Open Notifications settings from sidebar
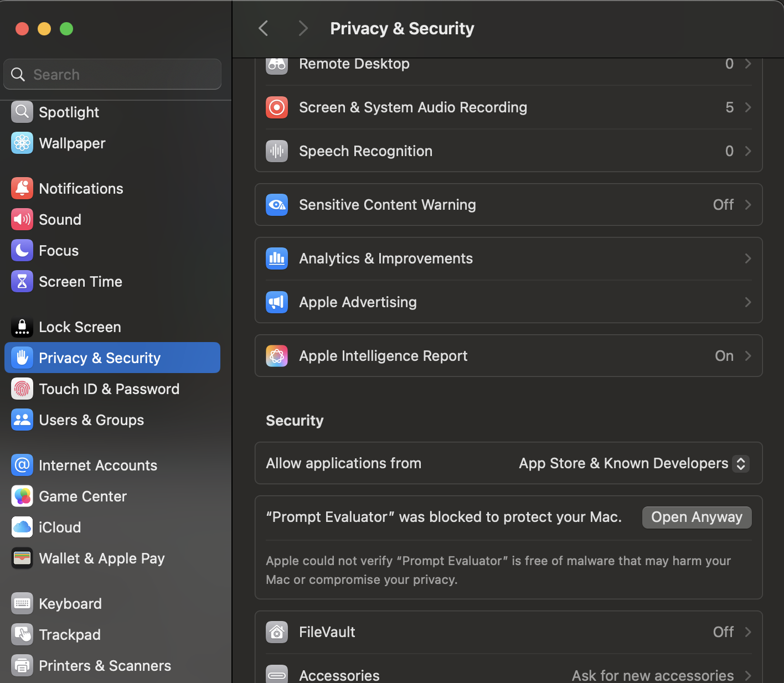Screen dimensions: 784x683 tap(81, 188)
